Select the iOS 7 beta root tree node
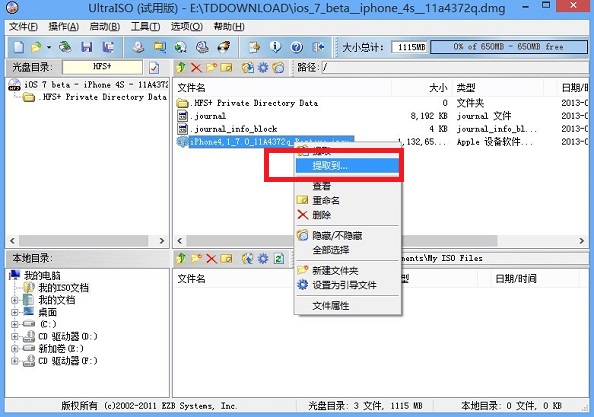The width and height of the screenshot is (594, 417). 95,84
